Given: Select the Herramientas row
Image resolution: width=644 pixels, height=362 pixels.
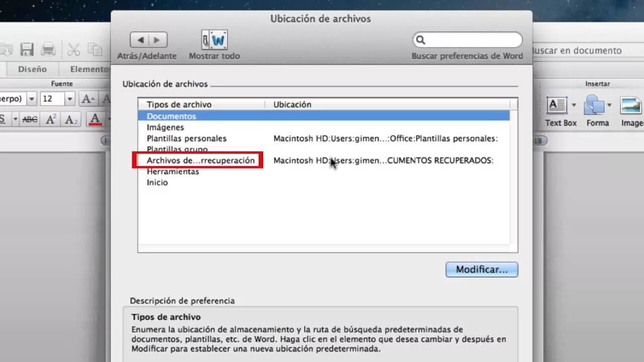Looking at the screenshot, I should [324, 171].
